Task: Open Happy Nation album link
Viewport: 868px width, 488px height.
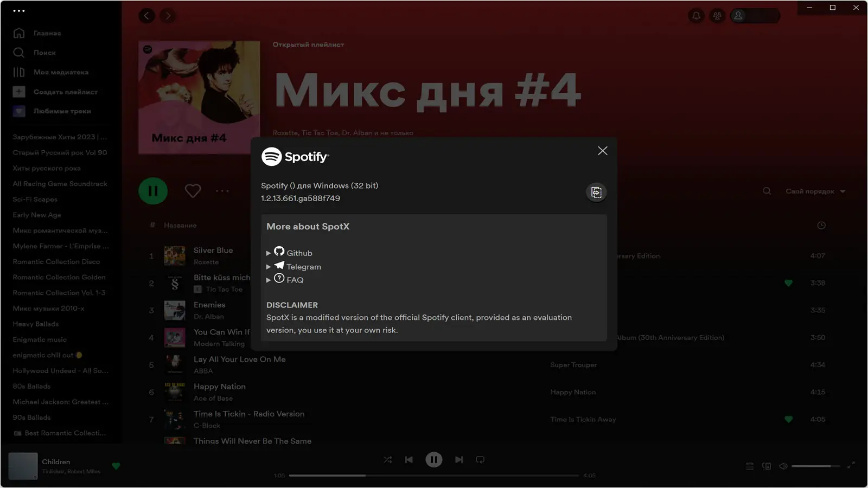Action: (x=573, y=392)
